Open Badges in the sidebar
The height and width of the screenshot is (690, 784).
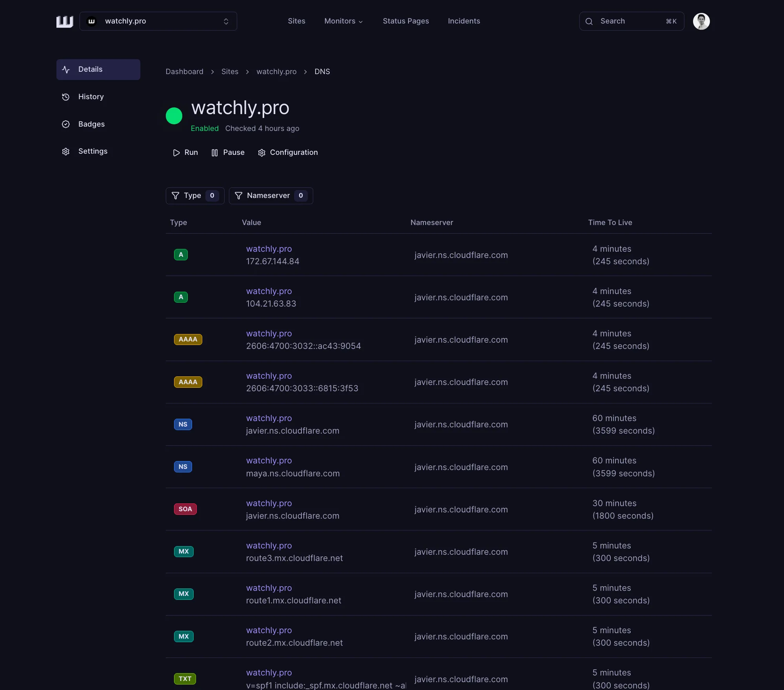91,124
